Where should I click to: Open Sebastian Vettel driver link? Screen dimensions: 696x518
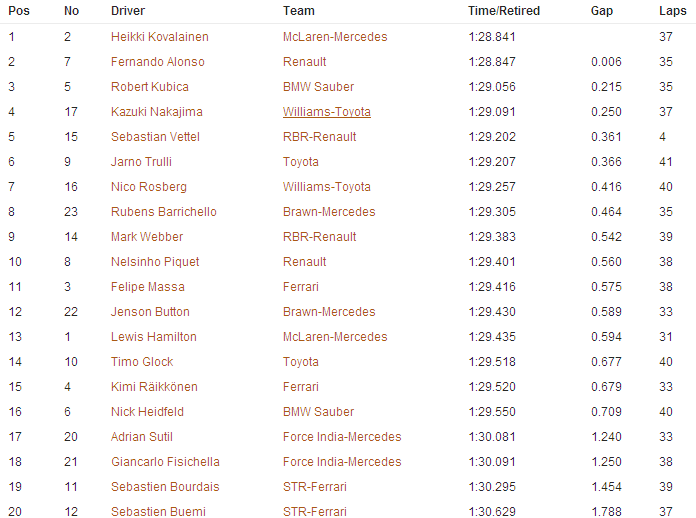tap(155, 137)
